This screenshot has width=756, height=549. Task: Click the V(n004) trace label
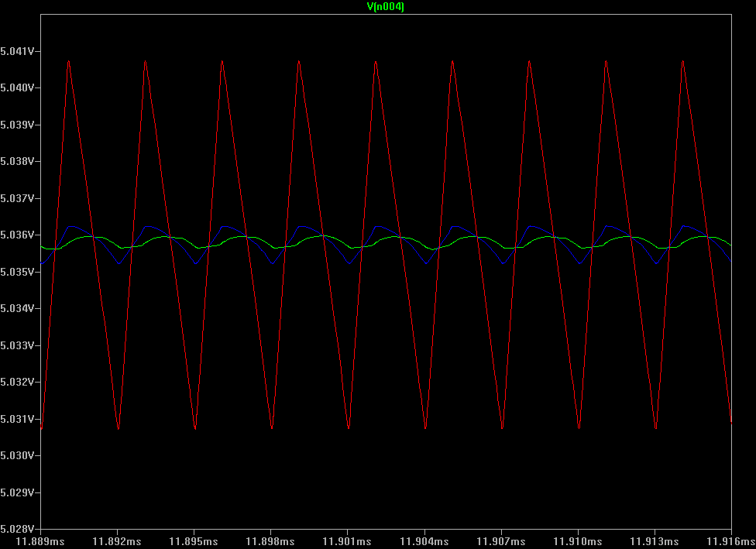pos(385,6)
